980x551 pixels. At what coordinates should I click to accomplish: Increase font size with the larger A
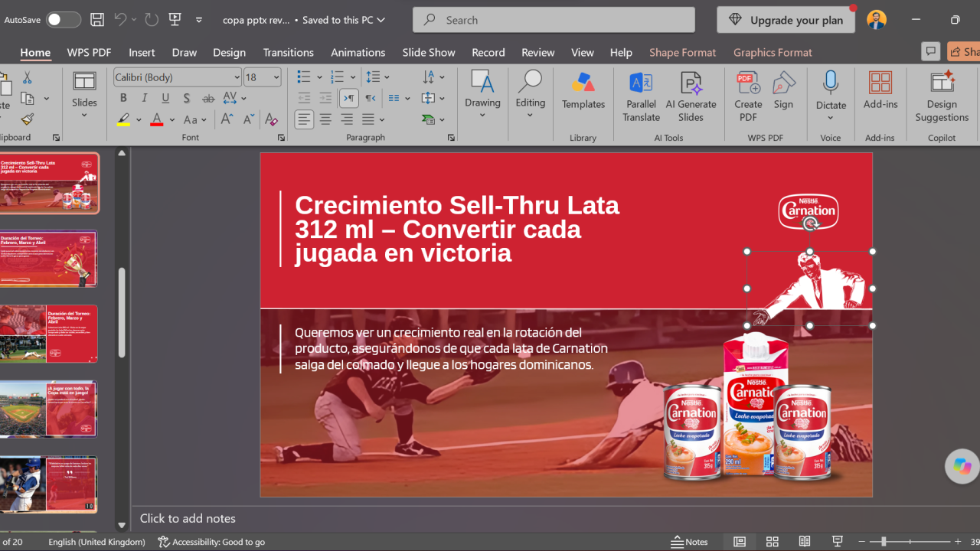tap(227, 119)
